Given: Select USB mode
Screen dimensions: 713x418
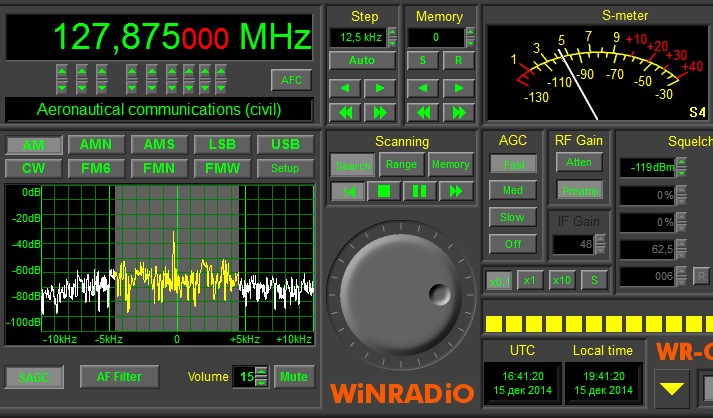Looking at the screenshot, I should coord(286,145).
